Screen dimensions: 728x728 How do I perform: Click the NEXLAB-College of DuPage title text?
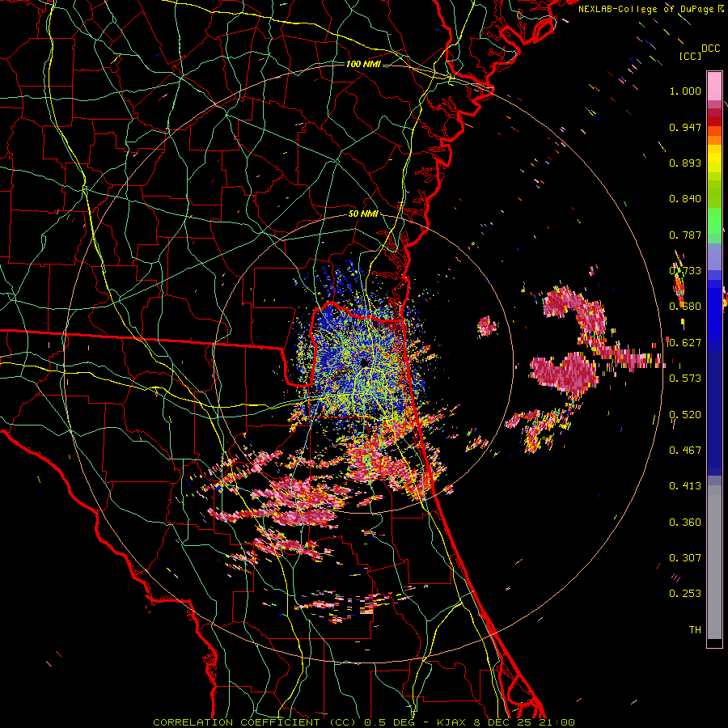650,9
